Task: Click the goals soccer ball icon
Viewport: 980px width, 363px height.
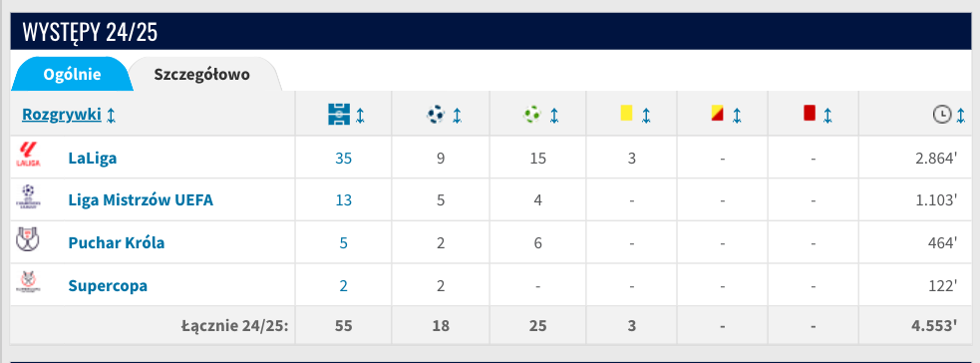Action: tap(436, 115)
